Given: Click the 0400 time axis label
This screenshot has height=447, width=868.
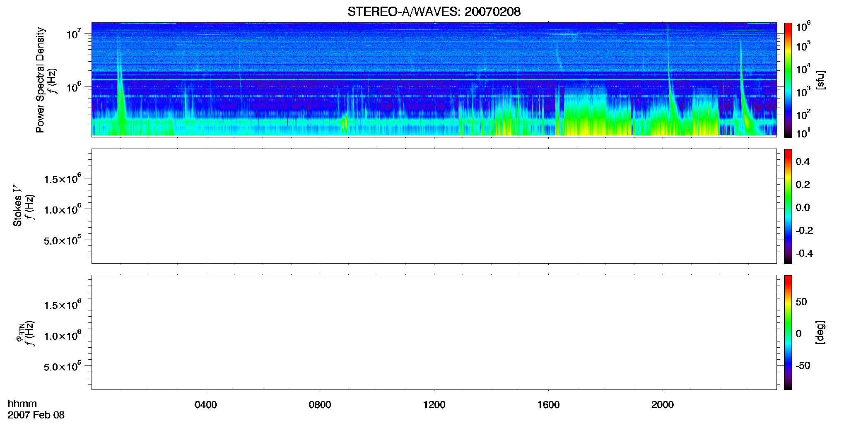Looking at the screenshot, I should tap(206, 405).
